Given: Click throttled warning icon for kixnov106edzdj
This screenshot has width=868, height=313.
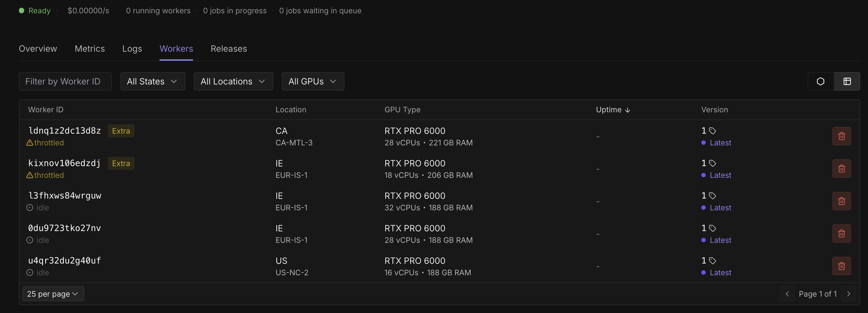Looking at the screenshot, I should [30, 175].
